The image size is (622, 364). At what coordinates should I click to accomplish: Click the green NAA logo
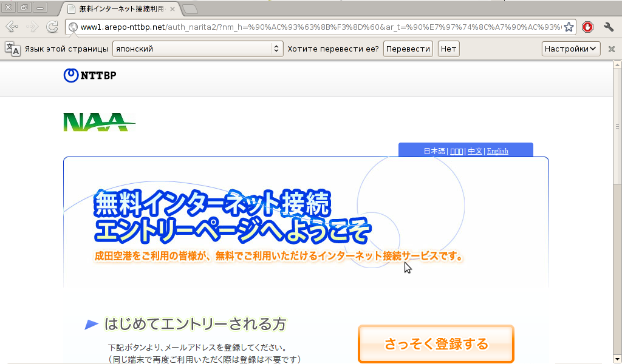[97, 122]
